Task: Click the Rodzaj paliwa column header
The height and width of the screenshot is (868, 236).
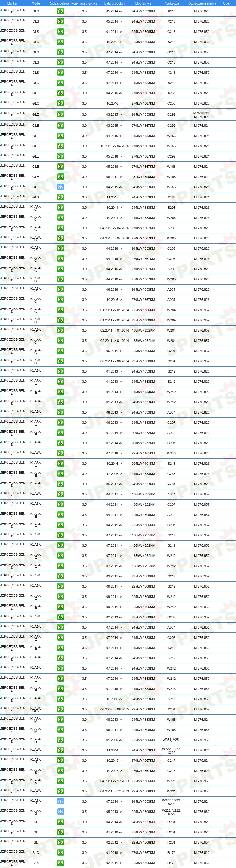Action: (x=59, y=3)
